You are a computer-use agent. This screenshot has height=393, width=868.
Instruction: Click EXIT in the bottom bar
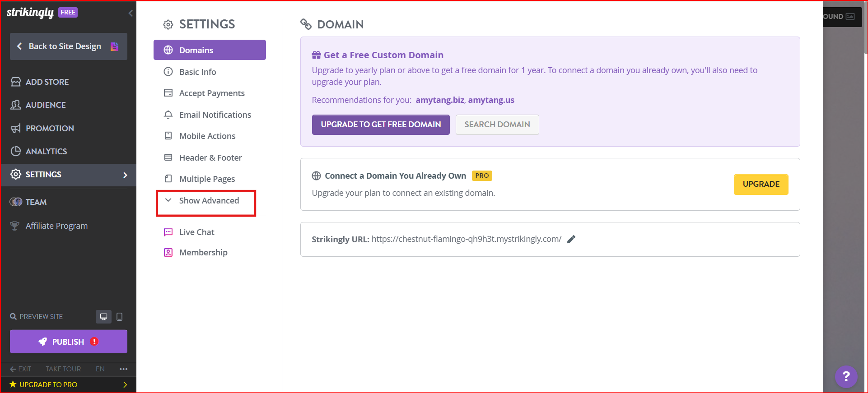[21, 369]
